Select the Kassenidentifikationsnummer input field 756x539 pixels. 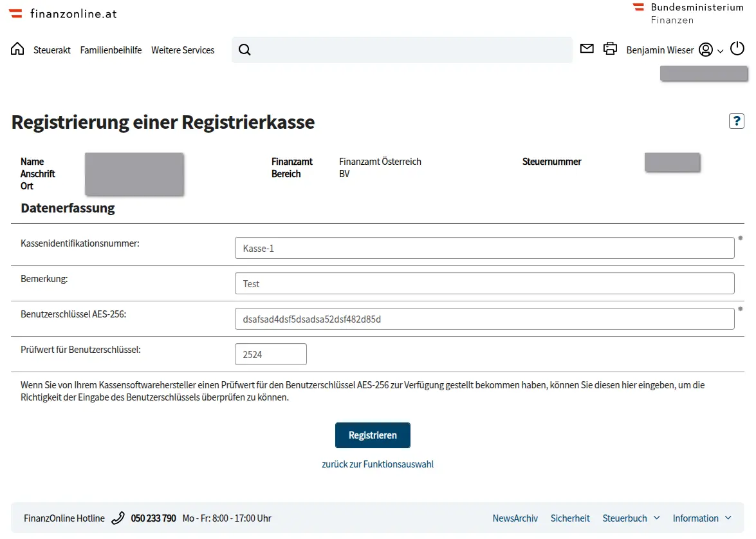click(484, 247)
